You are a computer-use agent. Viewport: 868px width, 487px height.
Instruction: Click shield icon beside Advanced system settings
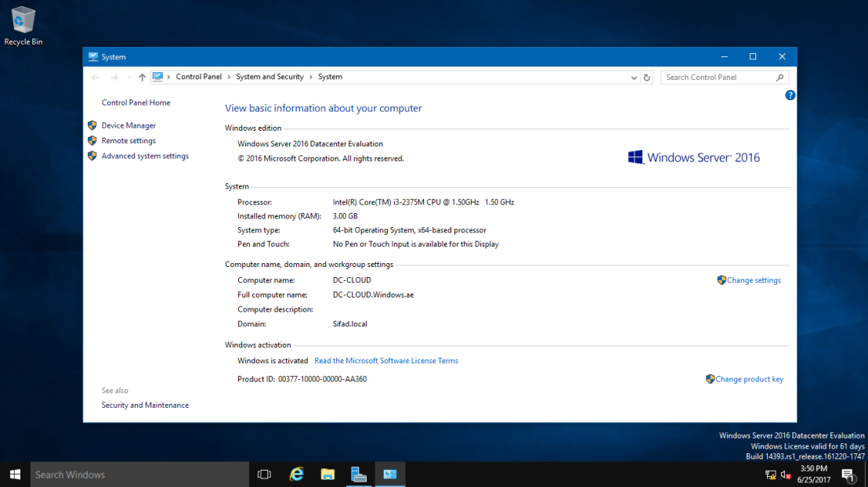[92, 156]
